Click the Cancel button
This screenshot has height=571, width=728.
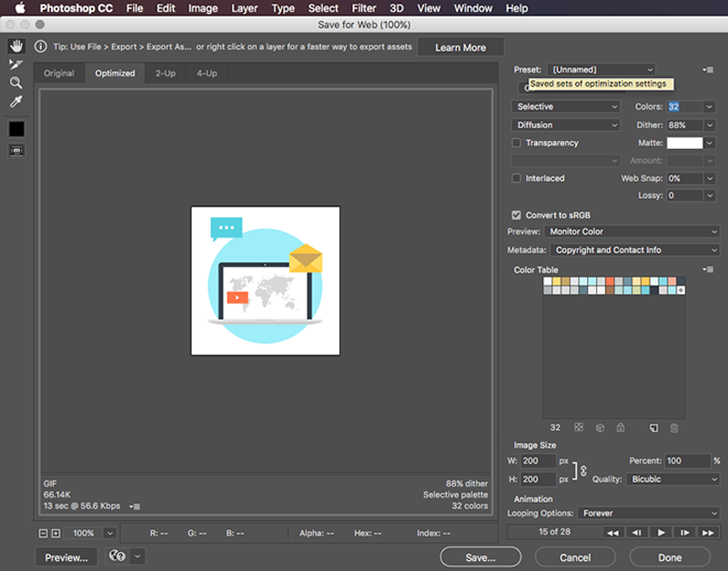pyautogui.click(x=575, y=557)
